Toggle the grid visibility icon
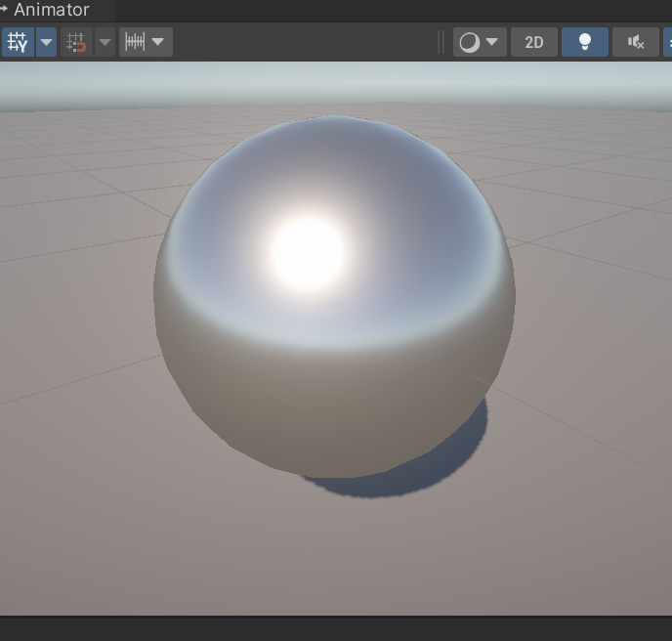This screenshot has height=641, width=672. [x=18, y=42]
